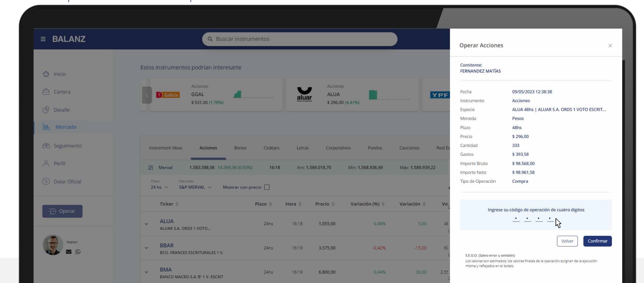Email the advisor via envelope icon
This screenshot has height=283, width=644.
69,252
